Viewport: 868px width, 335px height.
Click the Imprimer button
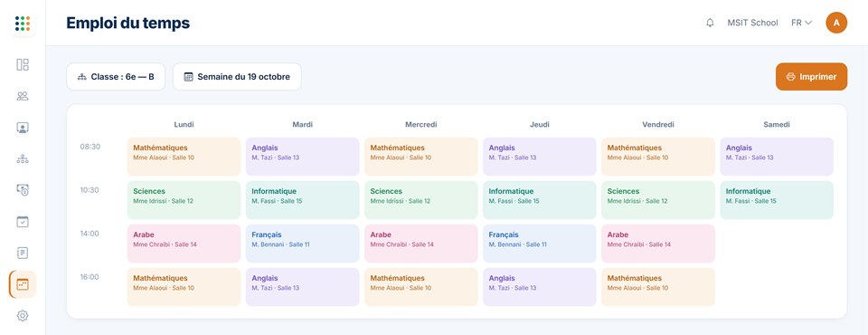[811, 77]
